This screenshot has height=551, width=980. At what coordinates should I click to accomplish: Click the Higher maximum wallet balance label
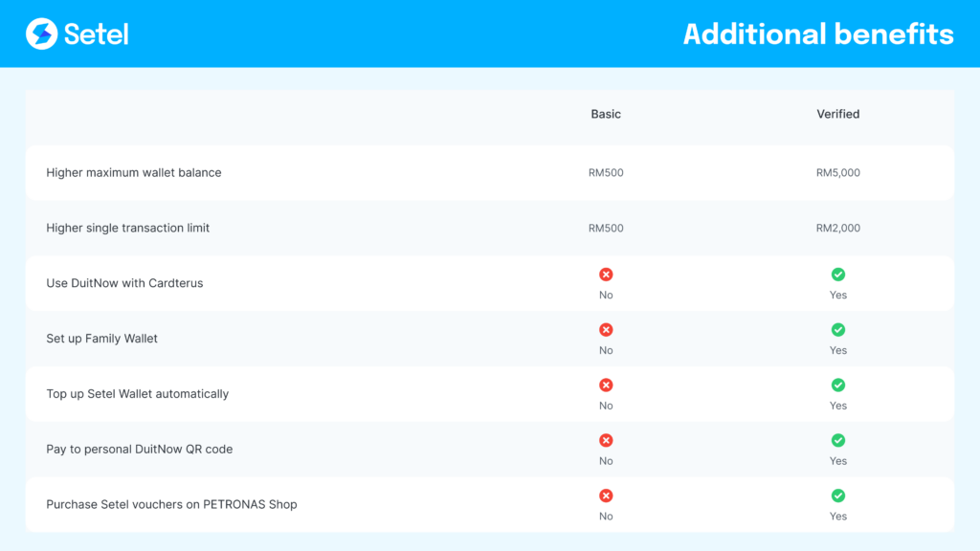pos(134,173)
